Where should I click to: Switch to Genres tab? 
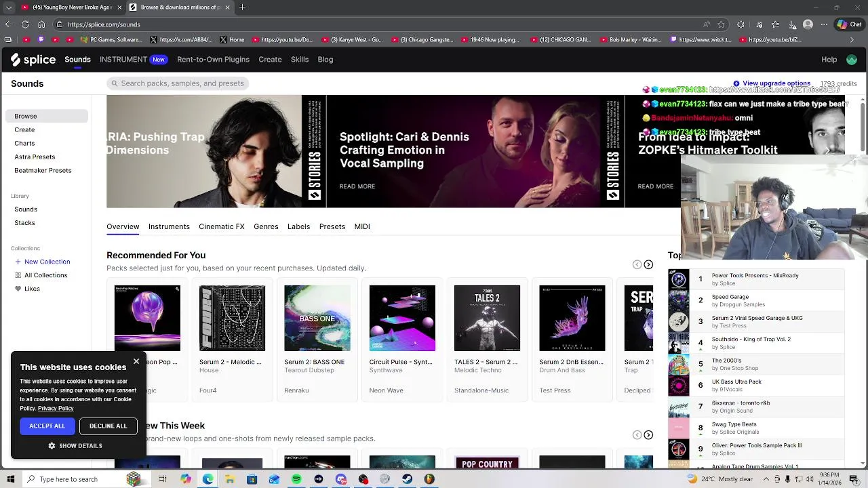coord(266,226)
